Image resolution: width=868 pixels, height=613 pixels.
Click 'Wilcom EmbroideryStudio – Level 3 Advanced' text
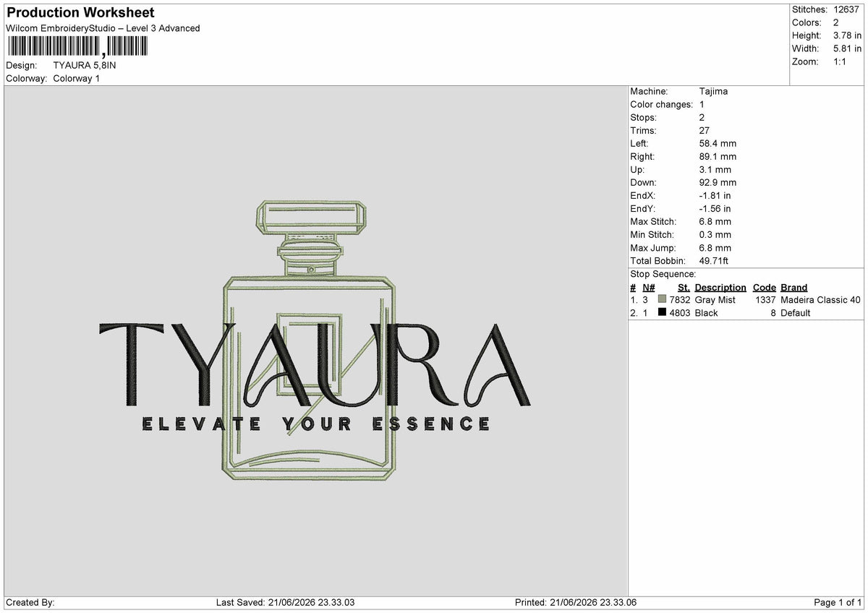103,28
